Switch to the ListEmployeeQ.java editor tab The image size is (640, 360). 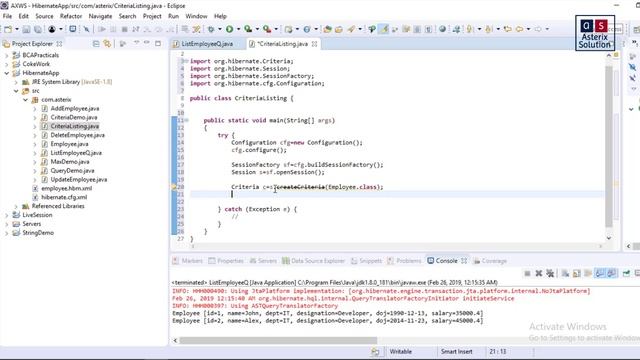tap(207, 44)
